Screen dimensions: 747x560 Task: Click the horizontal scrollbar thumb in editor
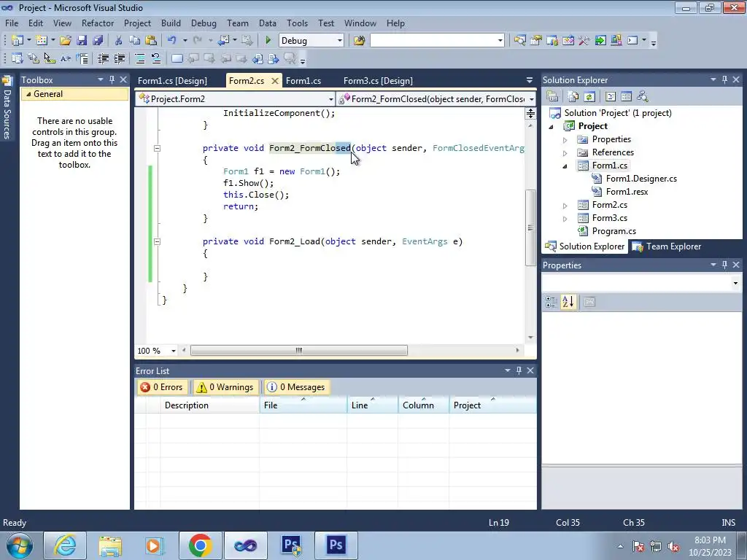point(298,351)
